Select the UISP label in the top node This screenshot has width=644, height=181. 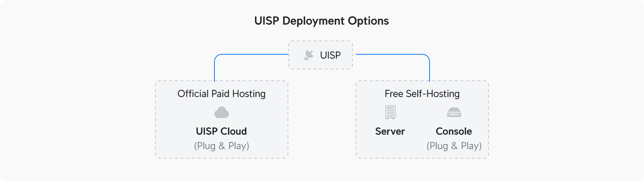pos(330,55)
